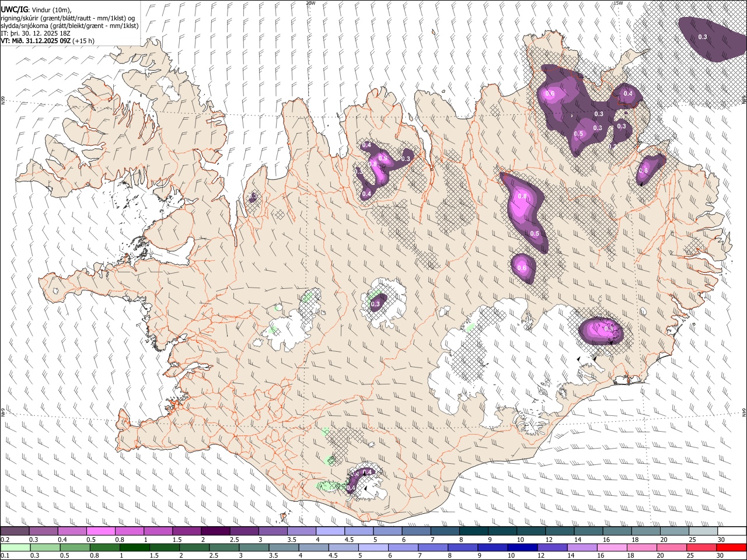
Task: Click the (+15 h) forecast offset text
Action: pyautogui.click(x=83, y=41)
